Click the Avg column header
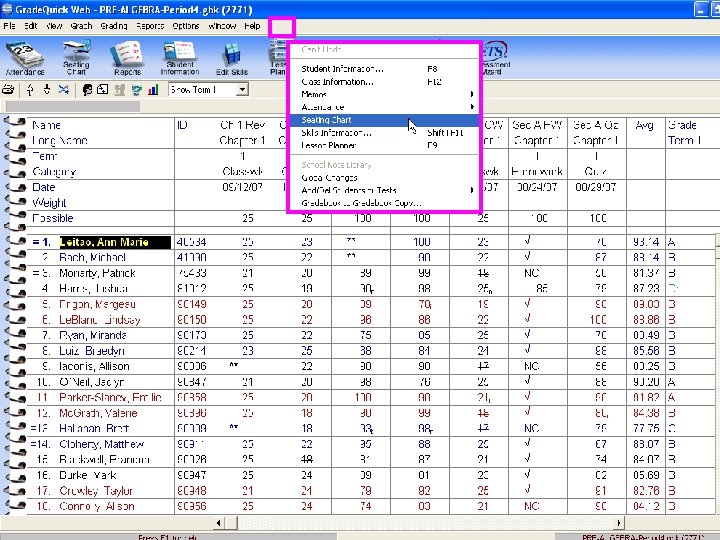720x540 pixels. pos(644,125)
